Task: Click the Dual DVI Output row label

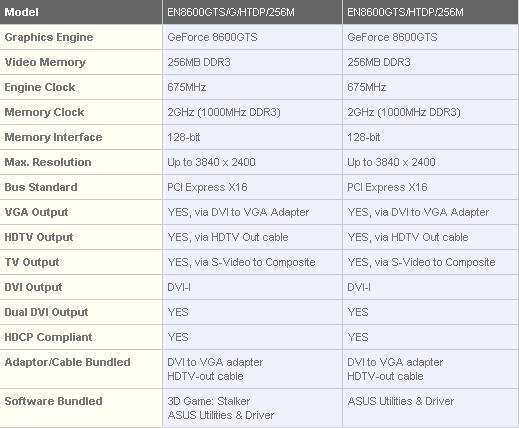Action: pos(46,312)
